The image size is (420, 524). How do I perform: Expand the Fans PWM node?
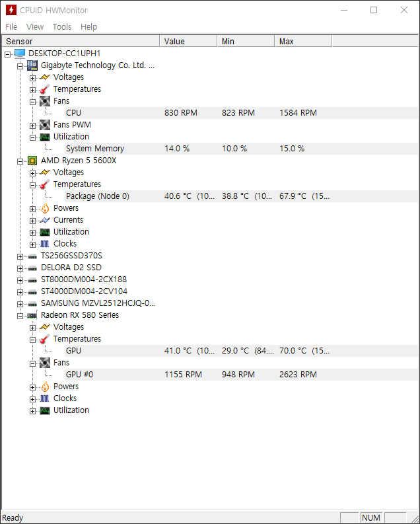click(x=32, y=126)
